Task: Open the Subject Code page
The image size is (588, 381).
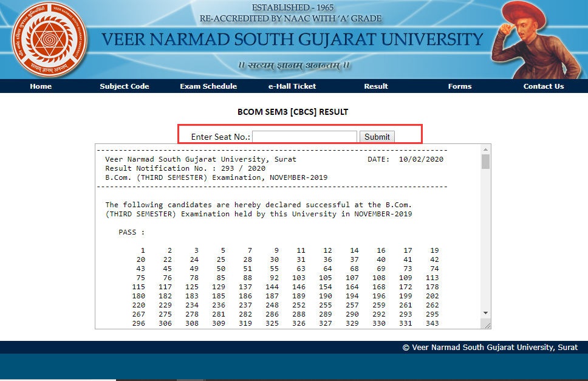Action: coord(124,86)
